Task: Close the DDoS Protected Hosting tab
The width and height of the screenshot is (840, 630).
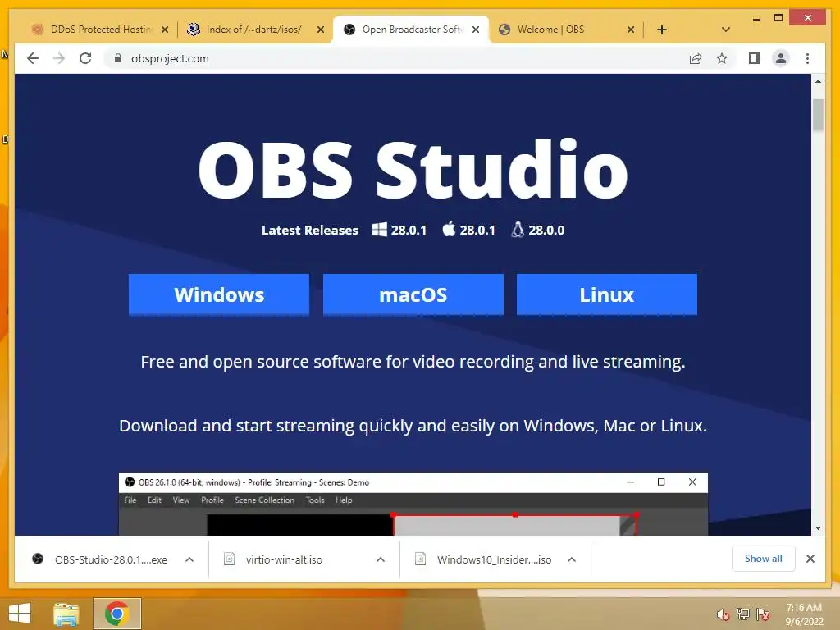Action: (165, 30)
